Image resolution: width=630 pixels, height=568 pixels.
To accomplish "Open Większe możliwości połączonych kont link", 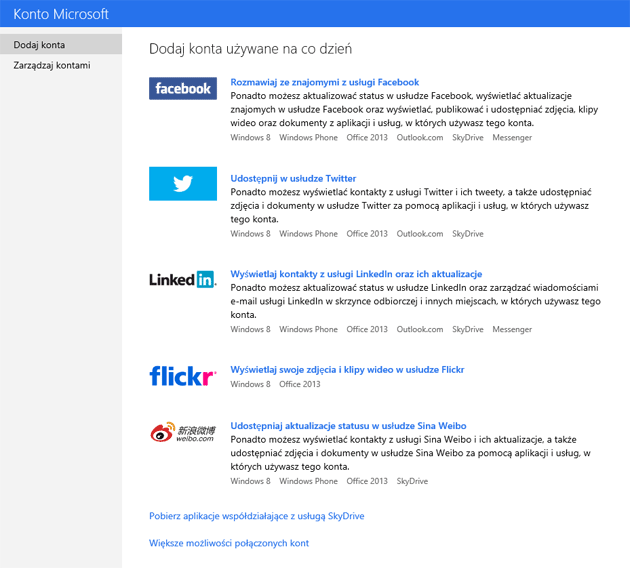I will coord(229,543).
